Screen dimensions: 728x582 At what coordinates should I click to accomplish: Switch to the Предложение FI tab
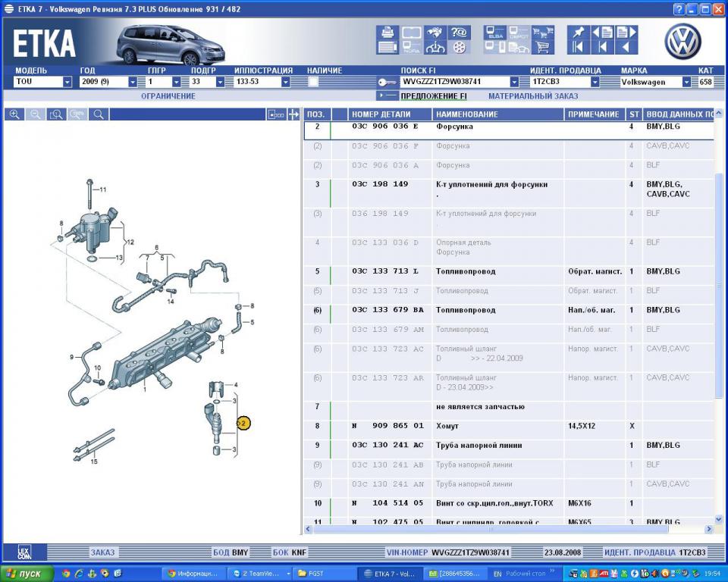(x=434, y=96)
